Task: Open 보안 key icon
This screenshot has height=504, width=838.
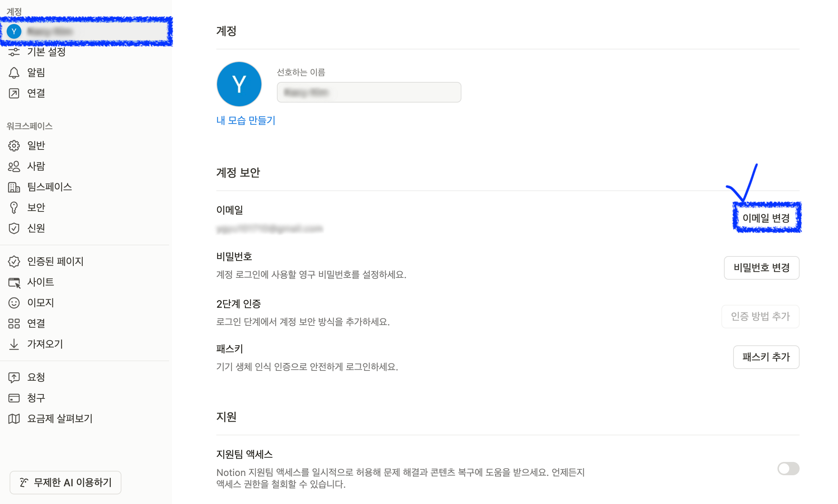Action: click(x=14, y=208)
